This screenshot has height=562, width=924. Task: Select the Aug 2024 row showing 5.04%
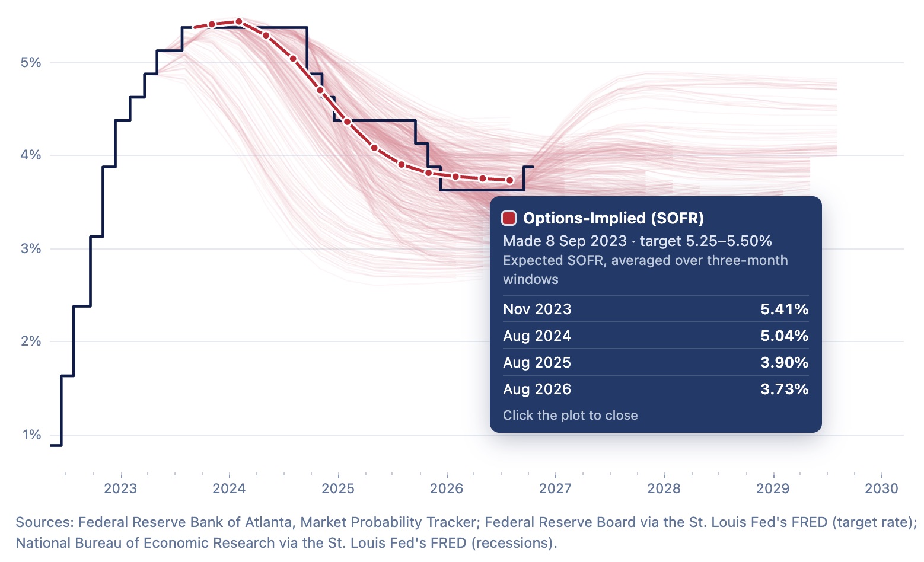click(x=655, y=336)
